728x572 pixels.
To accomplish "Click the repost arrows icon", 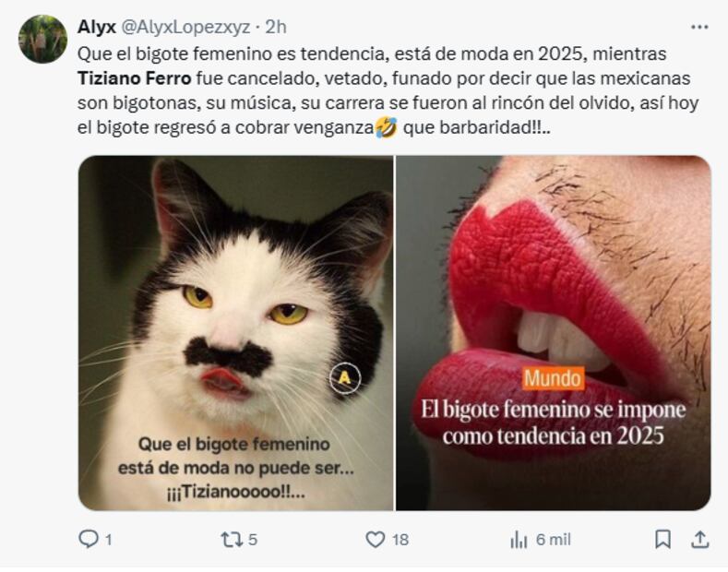I will click(232, 540).
